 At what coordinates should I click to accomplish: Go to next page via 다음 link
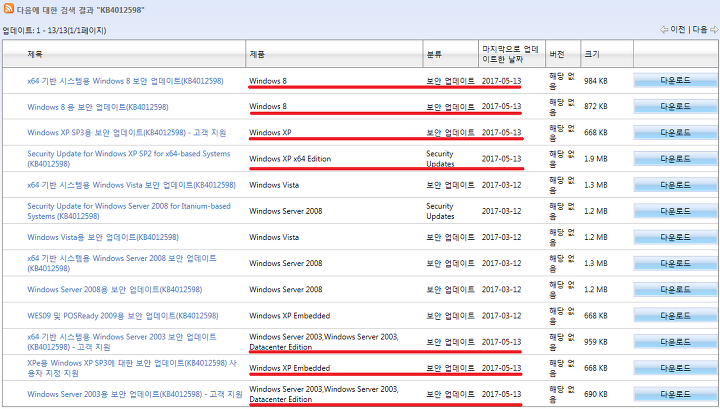pos(700,29)
